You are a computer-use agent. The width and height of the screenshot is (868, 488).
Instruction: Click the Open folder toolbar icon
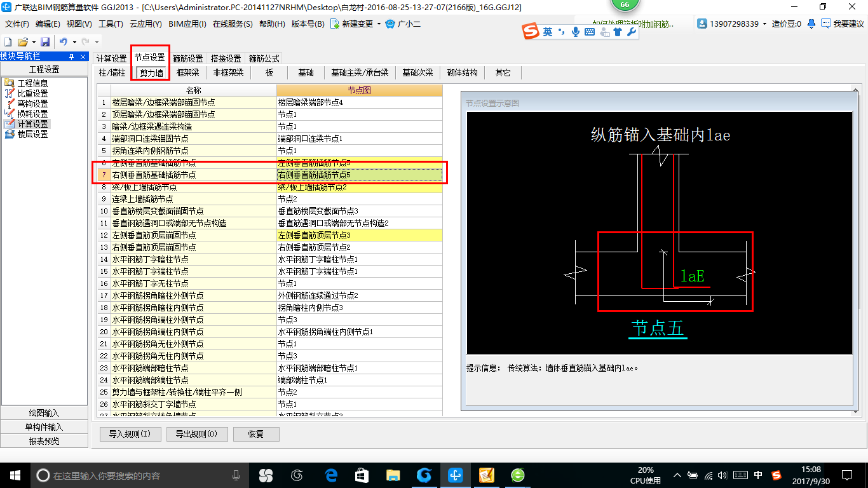click(x=22, y=41)
